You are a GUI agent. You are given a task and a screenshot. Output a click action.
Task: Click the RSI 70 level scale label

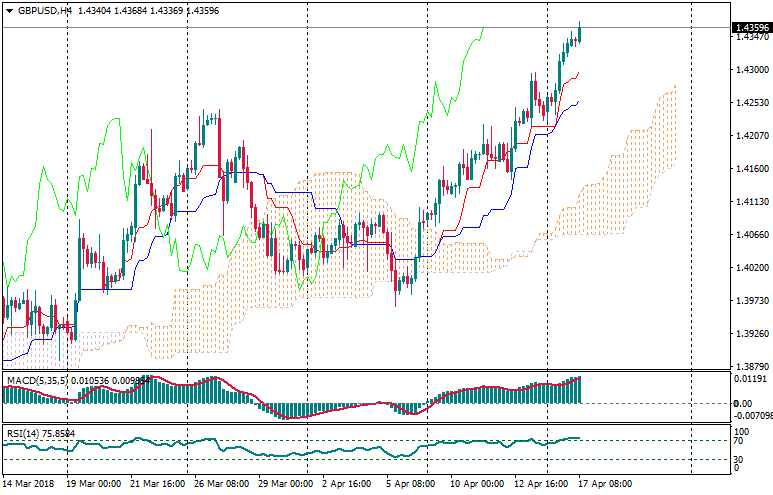click(x=738, y=440)
